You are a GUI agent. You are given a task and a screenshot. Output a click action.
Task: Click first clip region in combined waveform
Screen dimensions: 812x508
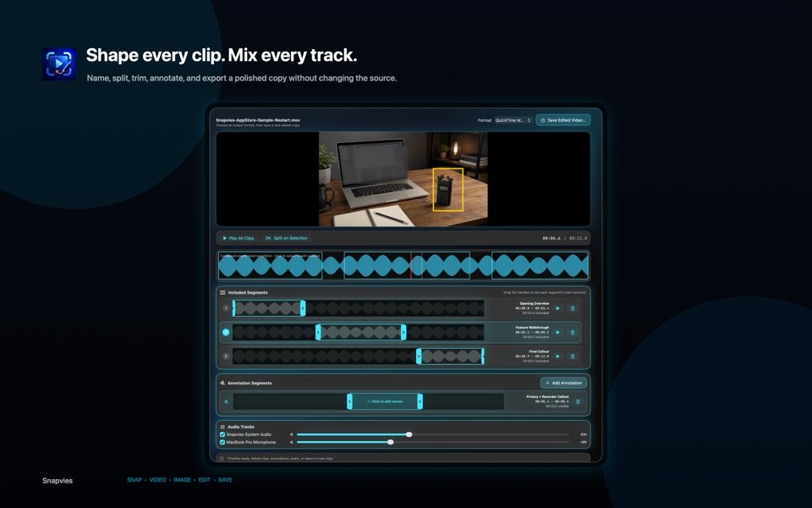(270, 265)
